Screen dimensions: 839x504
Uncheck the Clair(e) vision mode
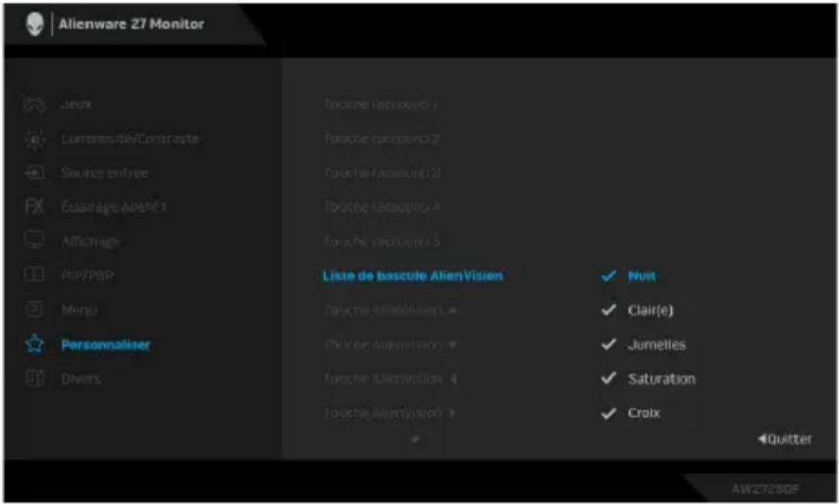pyautogui.click(x=608, y=310)
